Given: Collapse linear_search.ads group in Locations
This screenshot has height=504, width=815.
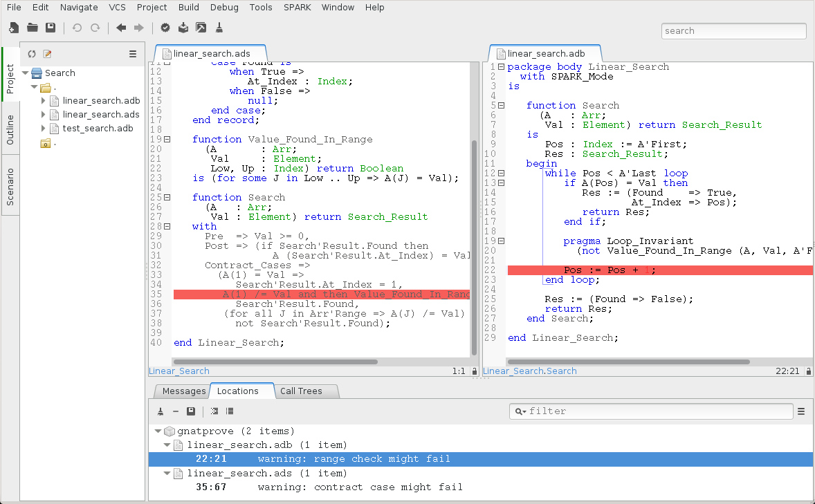Looking at the screenshot, I should click(167, 474).
